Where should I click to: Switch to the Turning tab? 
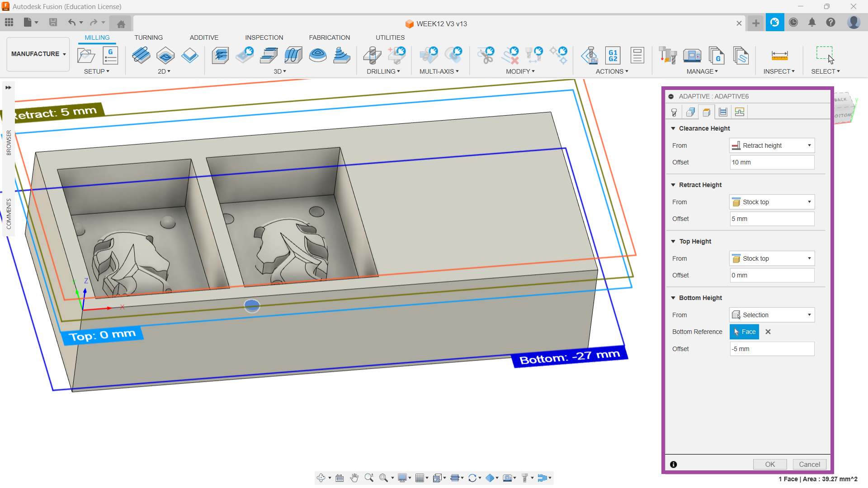pyautogui.click(x=148, y=38)
